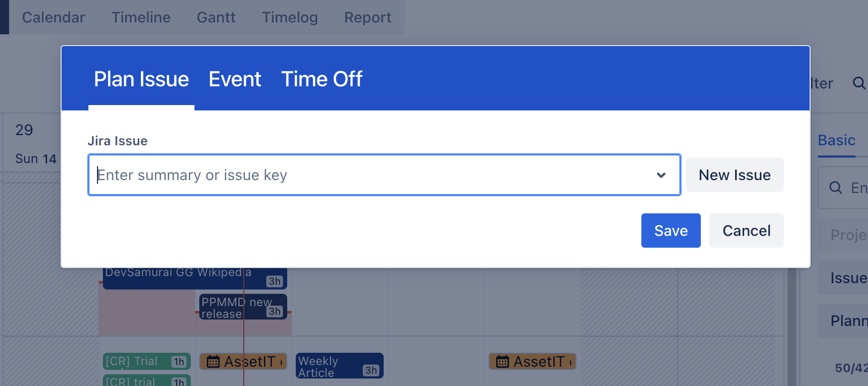The image size is (868, 386).
Task: Click calendar icon on the left AssetIT event
Action: (213, 362)
